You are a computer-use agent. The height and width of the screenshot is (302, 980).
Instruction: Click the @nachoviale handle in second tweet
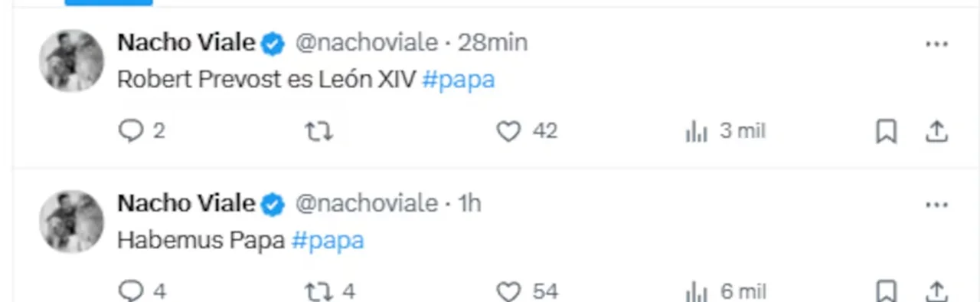pos(366,203)
